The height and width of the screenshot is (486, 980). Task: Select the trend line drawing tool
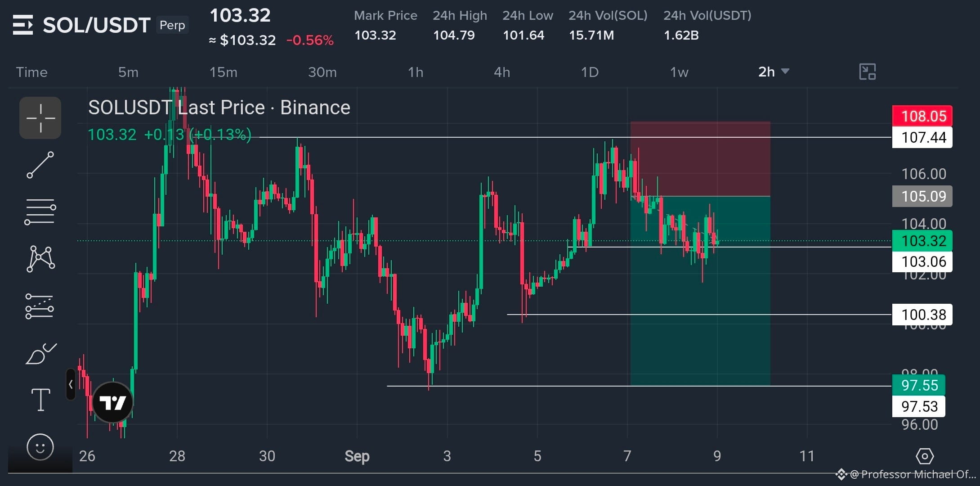point(40,165)
